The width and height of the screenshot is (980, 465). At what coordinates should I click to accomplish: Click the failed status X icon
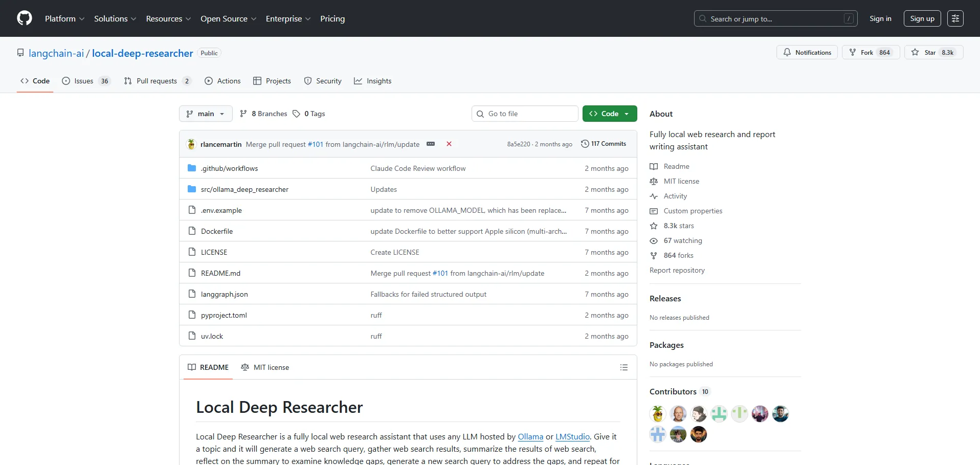point(449,144)
